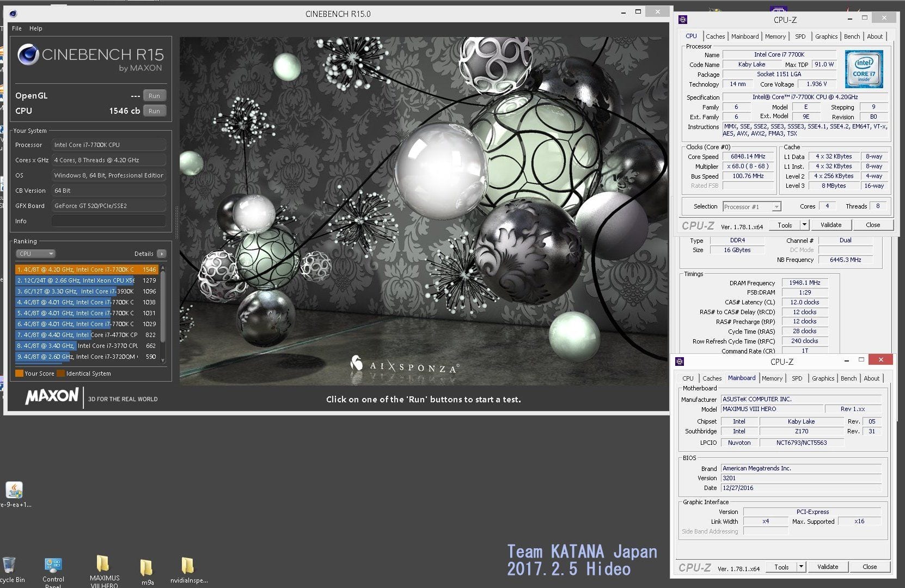Switch to Graphics tab in top CPU-Z
This screenshot has width=905, height=588.
827,36
